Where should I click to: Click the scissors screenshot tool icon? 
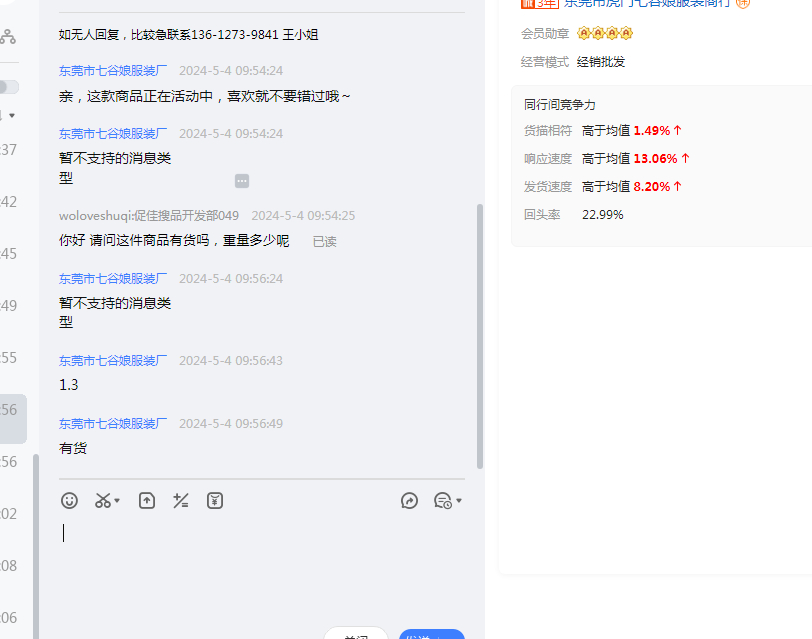(102, 501)
